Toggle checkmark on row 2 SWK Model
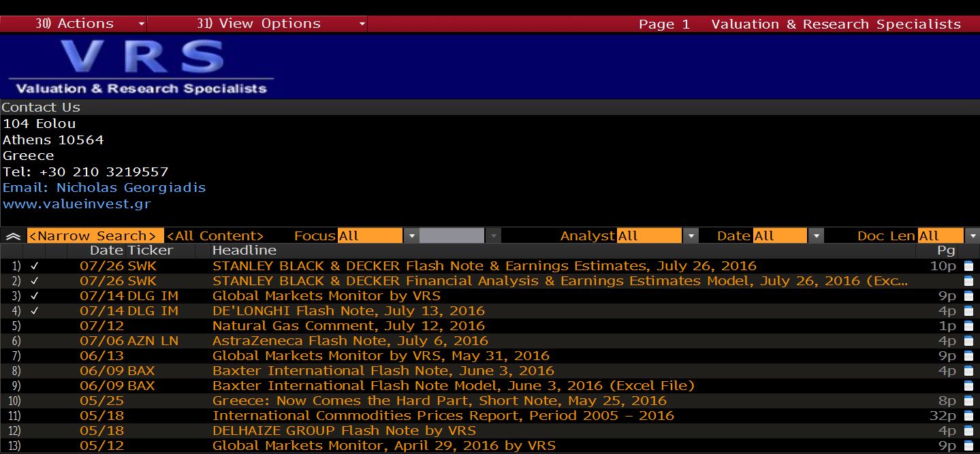Viewport: 980px width, 454px height. [x=35, y=281]
